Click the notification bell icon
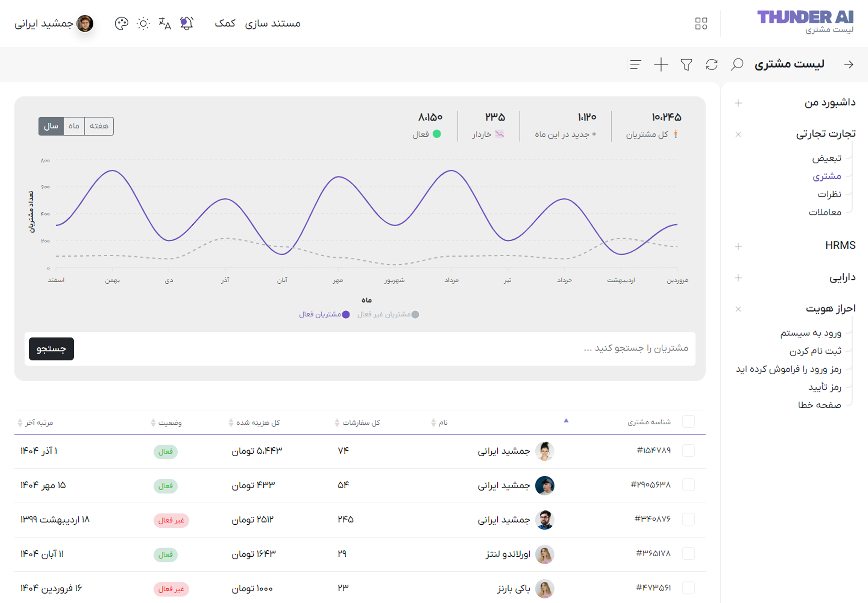The height and width of the screenshot is (603, 868). [x=186, y=24]
